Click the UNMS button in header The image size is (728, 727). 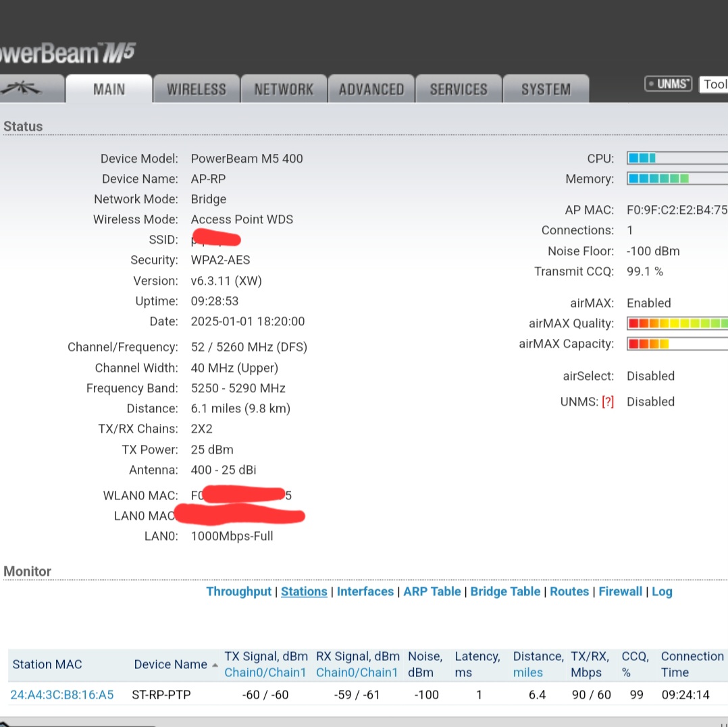tap(668, 84)
